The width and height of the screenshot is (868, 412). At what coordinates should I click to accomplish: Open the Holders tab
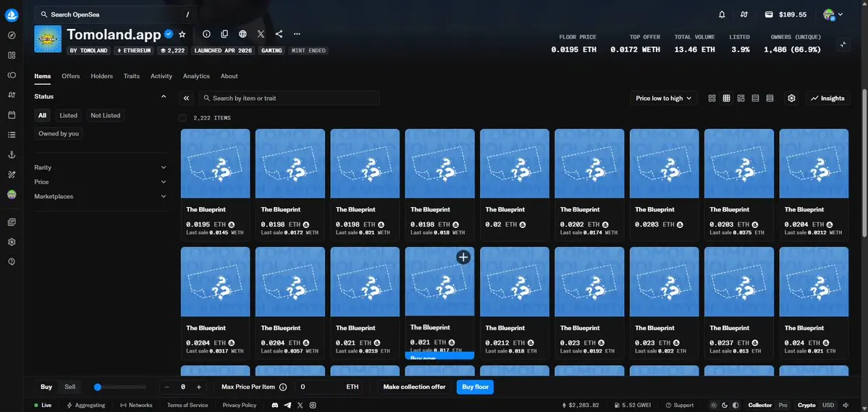tap(102, 76)
